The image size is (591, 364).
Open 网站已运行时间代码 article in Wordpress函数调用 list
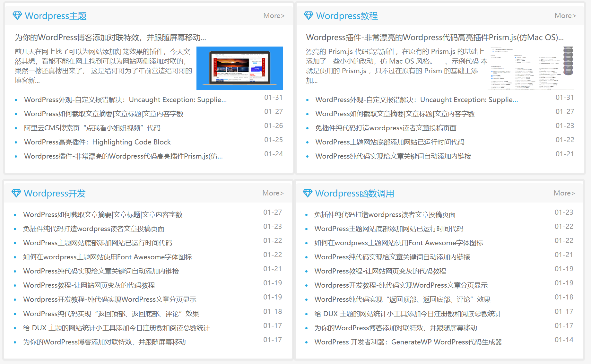tap(389, 229)
